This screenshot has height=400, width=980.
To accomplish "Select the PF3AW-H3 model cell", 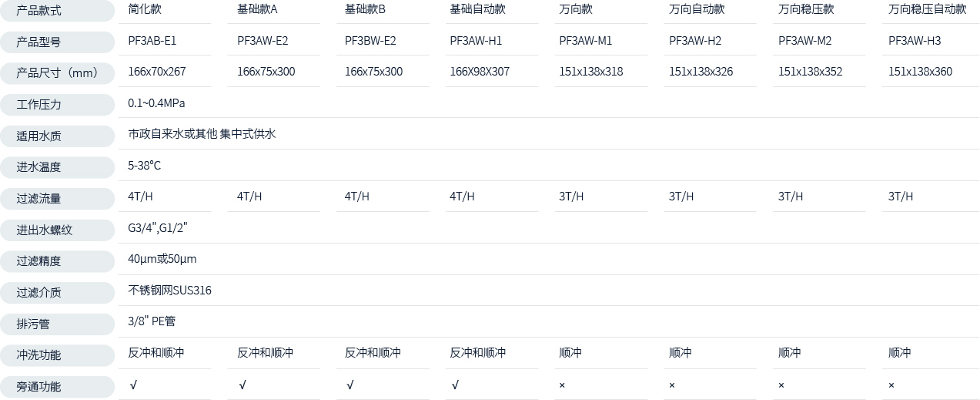I will pyautogui.click(x=915, y=41).
